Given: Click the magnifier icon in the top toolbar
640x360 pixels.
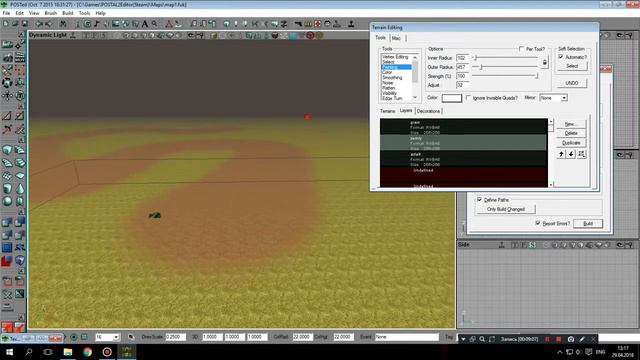Looking at the screenshot, I should point(154,24).
